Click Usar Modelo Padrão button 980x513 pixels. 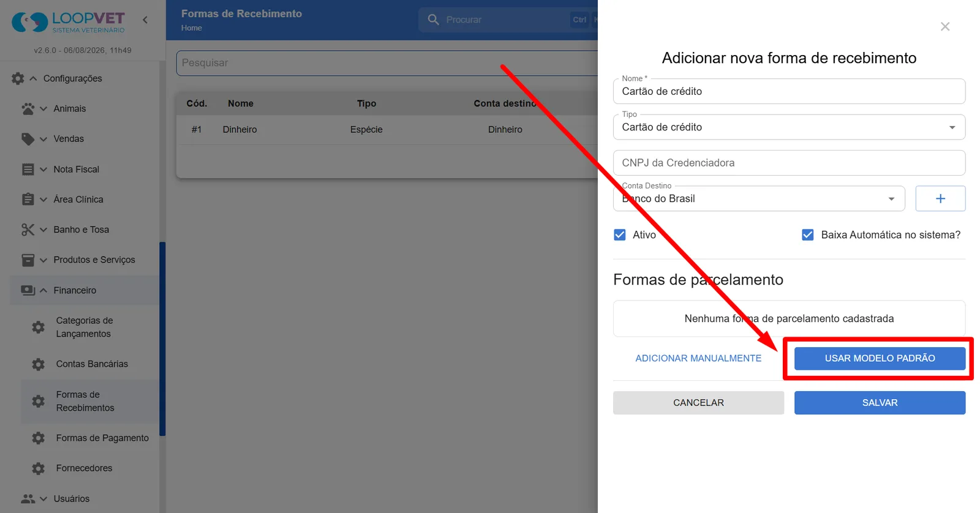[880, 358]
